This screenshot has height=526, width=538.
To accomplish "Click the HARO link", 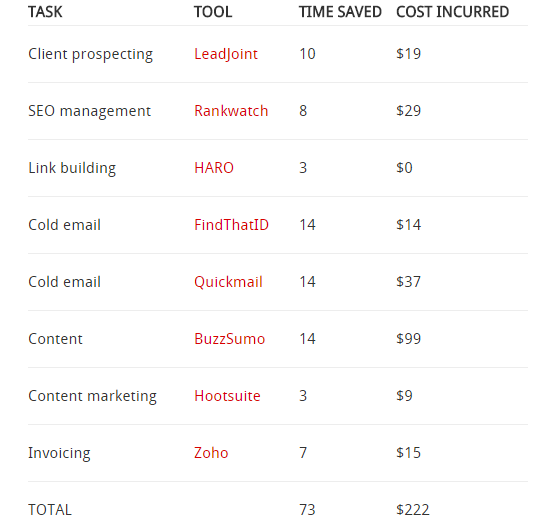I will pos(214,168).
